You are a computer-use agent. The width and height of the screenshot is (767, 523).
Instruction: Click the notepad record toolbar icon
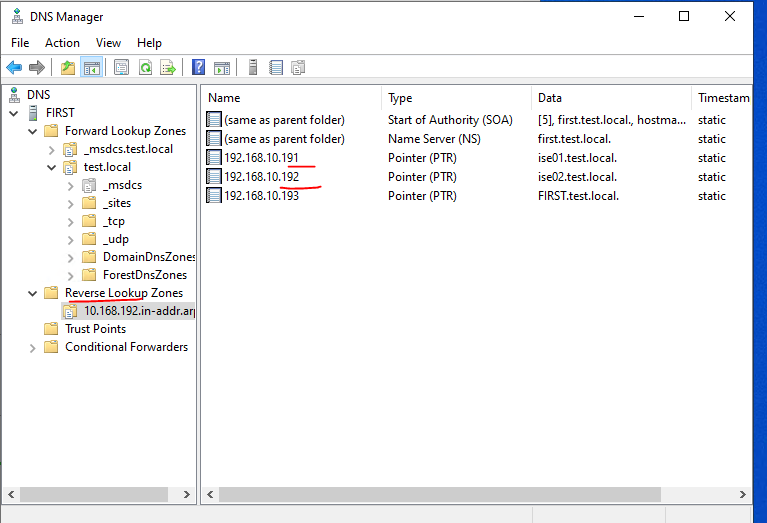coord(276,67)
